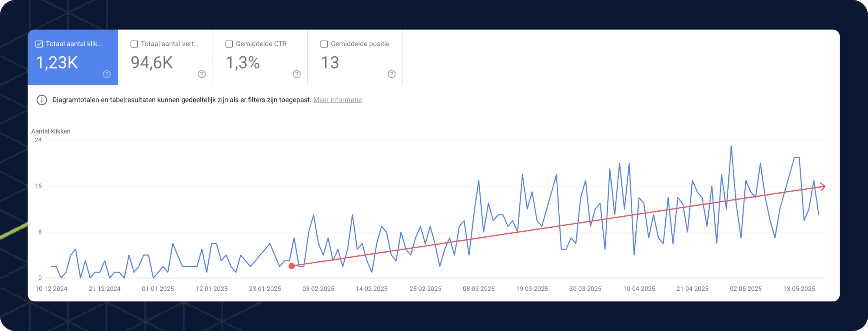The width and height of the screenshot is (868, 331).
Task: Click the info icon beside Diagramtotalen notice
Action: point(42,100)
